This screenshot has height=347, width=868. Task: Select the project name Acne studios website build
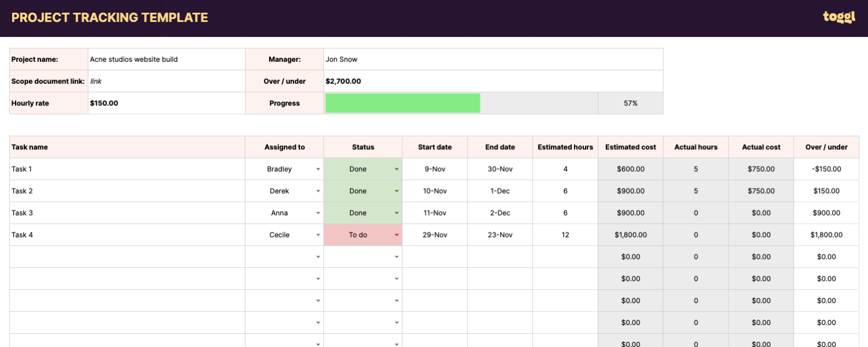(x=133, y=59)
